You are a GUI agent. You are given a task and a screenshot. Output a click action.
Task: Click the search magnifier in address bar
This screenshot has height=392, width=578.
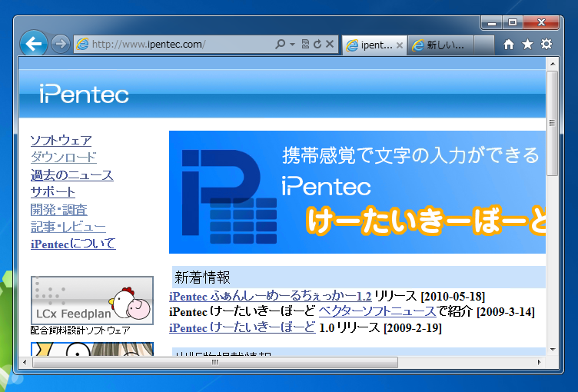click(280, 45)
